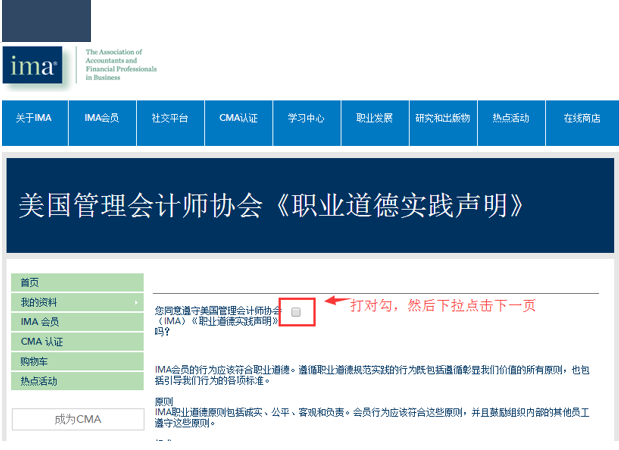Open the IMA会员 menu
This screenshot has width=619, height=450.
102,123
